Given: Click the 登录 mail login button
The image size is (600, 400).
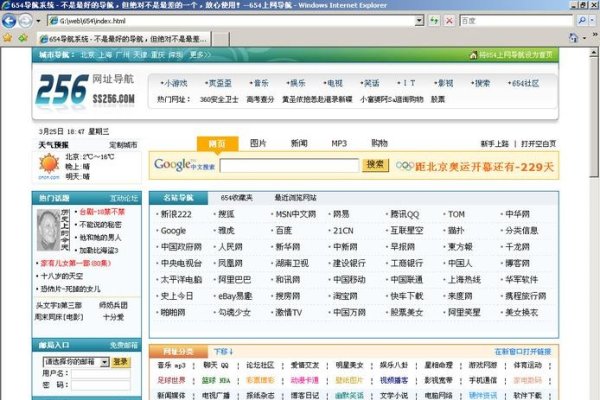Looking at the screenshot, I should (x=121, y=362).
